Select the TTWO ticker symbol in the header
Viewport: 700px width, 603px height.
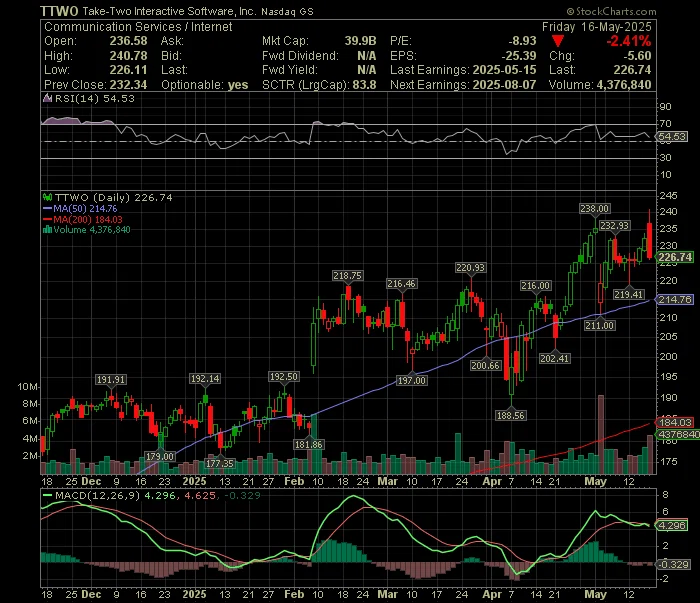click(x=59, y=11)
